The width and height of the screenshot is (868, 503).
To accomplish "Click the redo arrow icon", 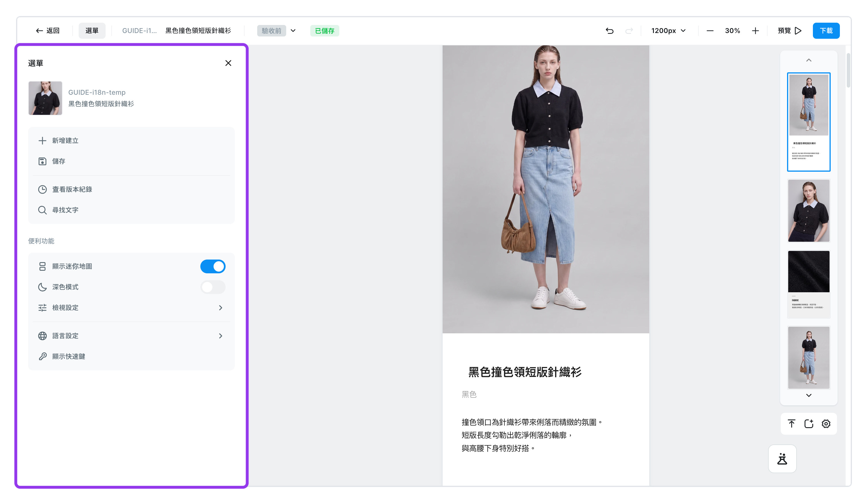I will [629, 31].
